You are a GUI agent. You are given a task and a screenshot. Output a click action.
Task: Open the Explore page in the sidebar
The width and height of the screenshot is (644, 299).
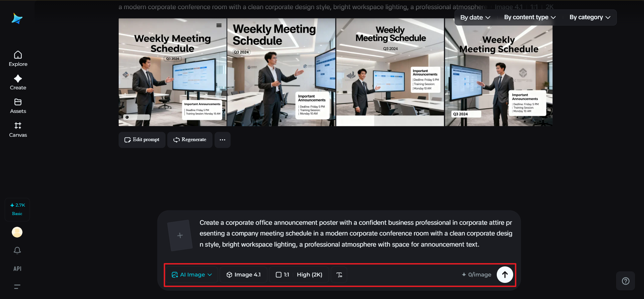tap(18, 59)
